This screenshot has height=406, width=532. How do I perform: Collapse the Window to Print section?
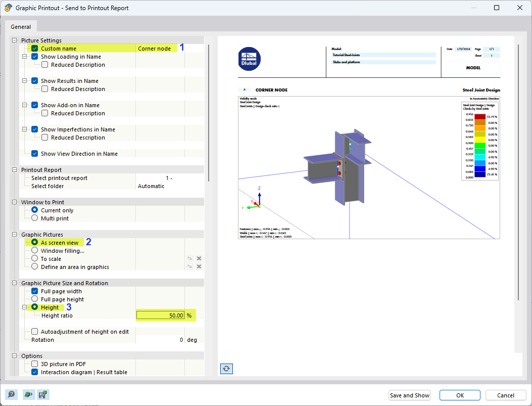(15, 202)
